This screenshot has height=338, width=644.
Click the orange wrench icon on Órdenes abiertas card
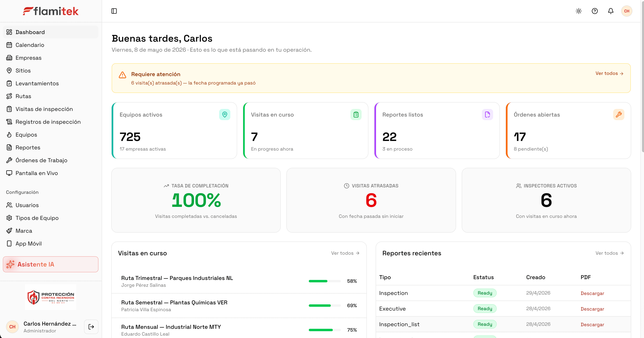[x=619, y=115]
